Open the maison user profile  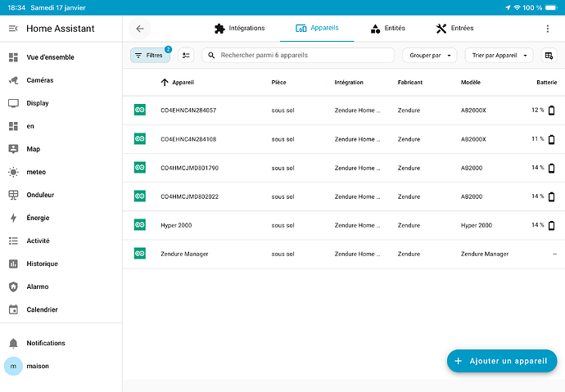(x=37, y=366)
